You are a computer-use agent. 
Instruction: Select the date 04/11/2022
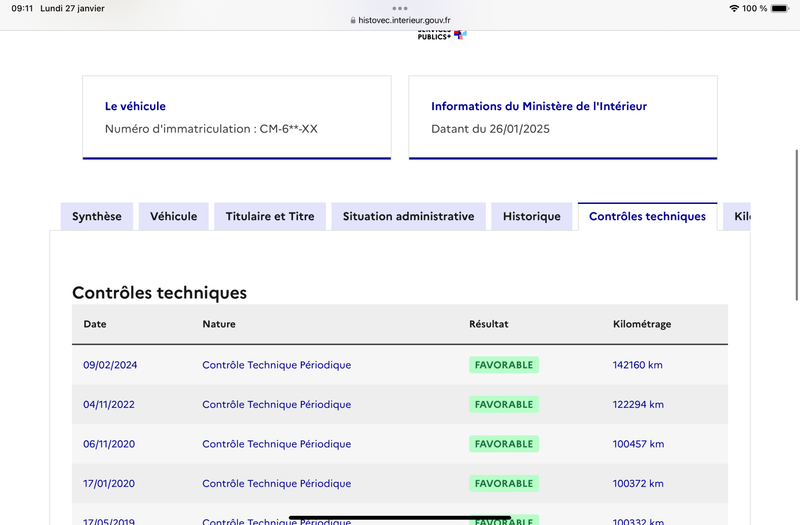click(109, 405)
